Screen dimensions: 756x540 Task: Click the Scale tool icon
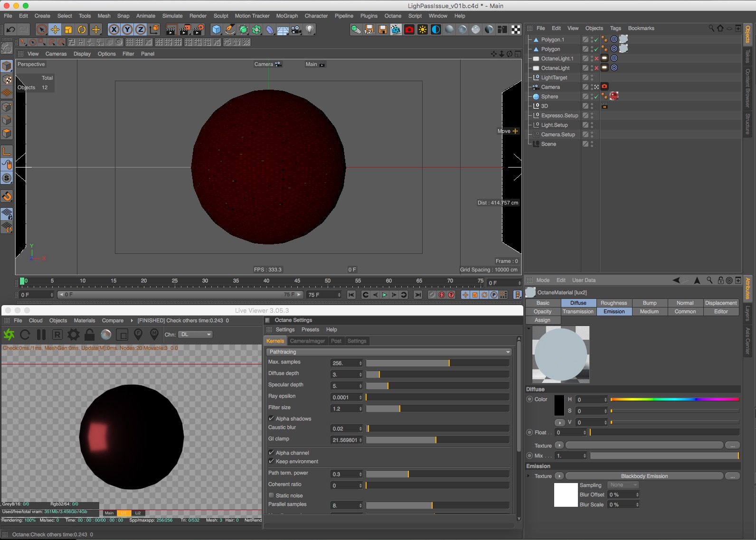pos(68,29)
